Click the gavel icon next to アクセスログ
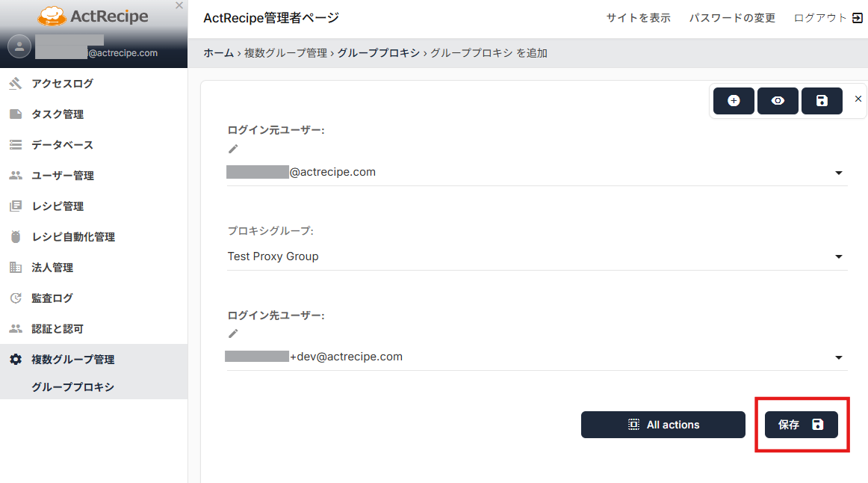 point(16,84)
